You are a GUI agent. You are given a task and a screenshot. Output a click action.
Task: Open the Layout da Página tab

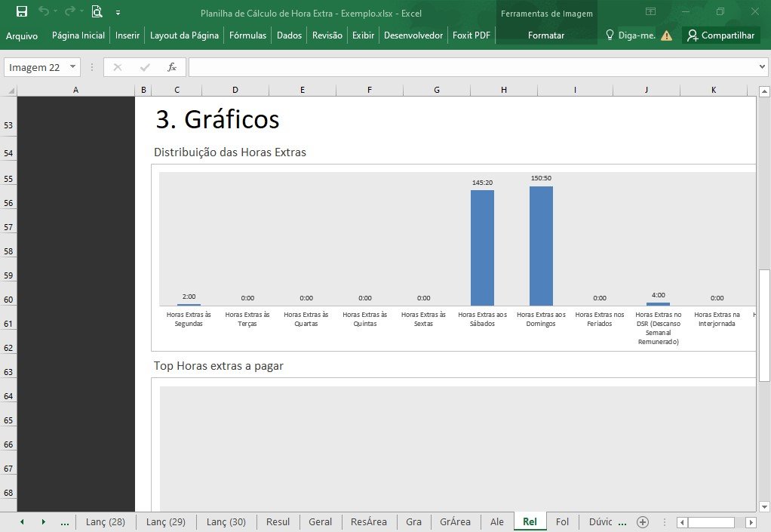point(184,35)
